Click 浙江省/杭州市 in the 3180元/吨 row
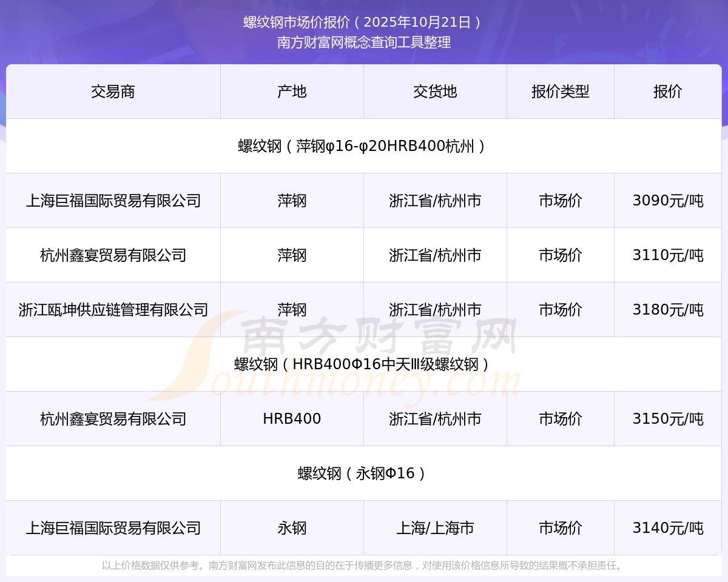The image size is (728, 582). 435,310
